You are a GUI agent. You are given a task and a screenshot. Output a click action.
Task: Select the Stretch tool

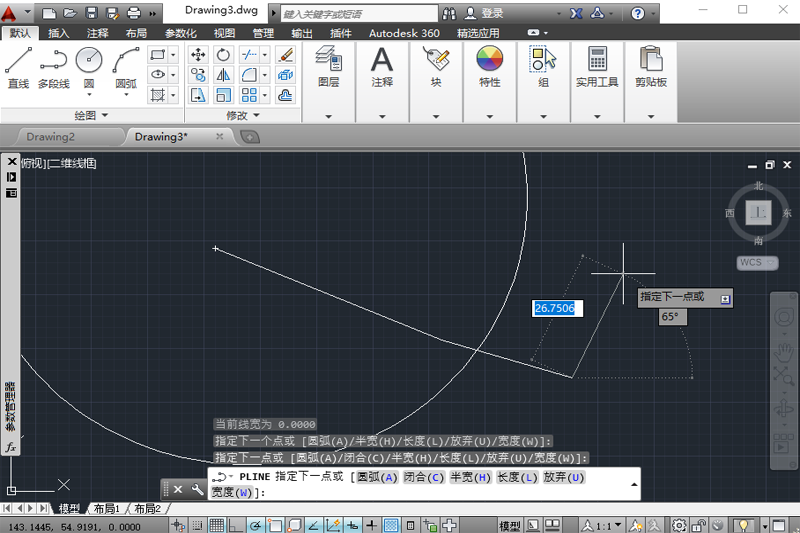click(x=198, y=95)
